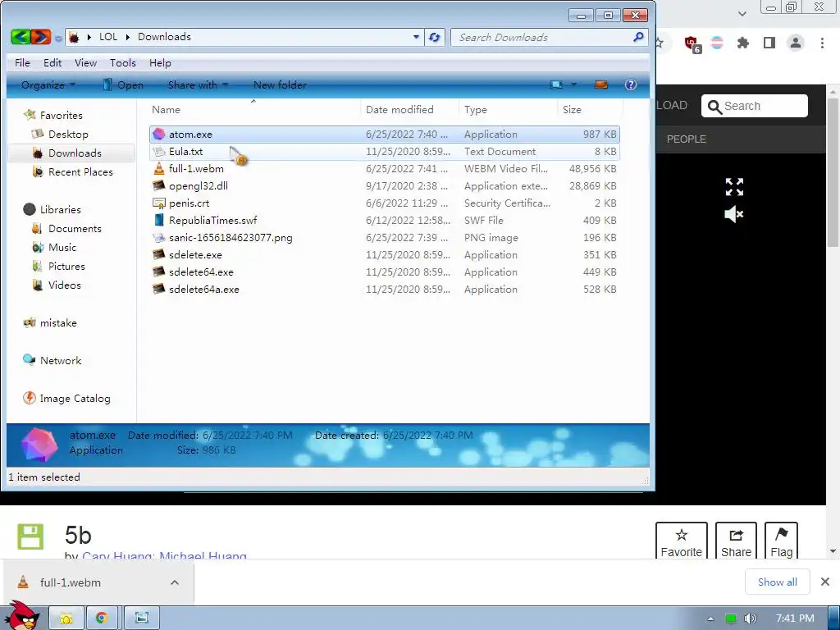
Task: Open the uBlock extension icon in Chrome
Action: point(692,43)
